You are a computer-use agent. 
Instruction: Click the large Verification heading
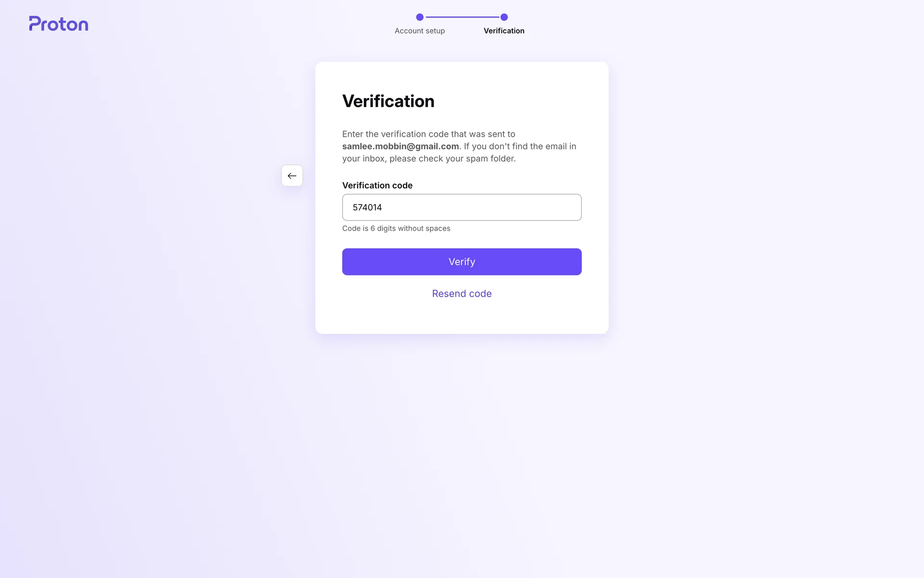pos(388,101)
